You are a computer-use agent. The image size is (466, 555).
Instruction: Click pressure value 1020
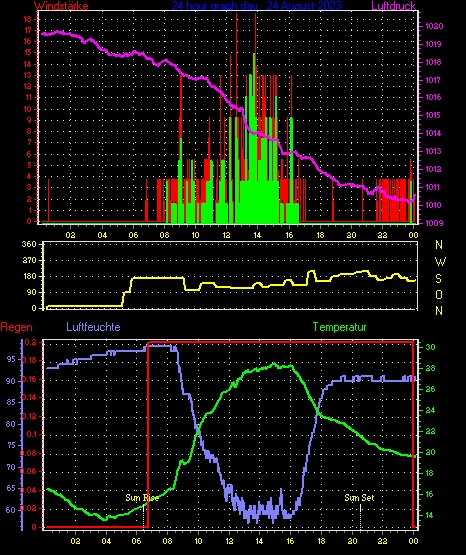[x=434, y=26]
